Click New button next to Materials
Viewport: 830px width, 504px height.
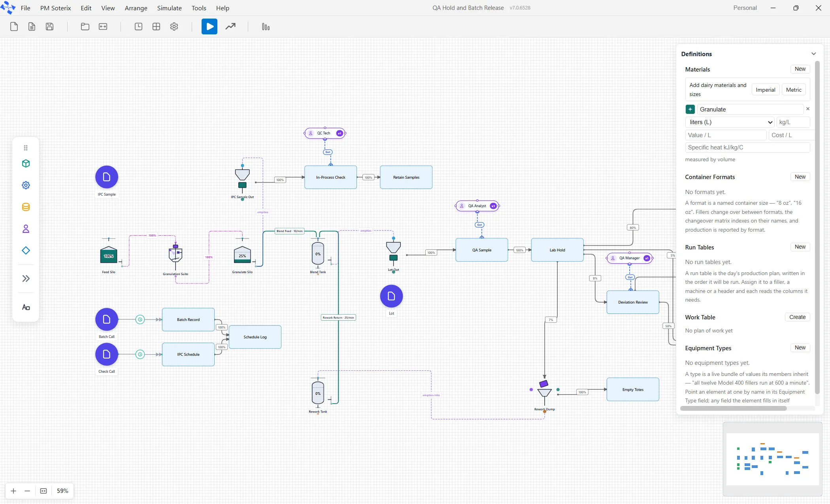[x=800, y=69]
